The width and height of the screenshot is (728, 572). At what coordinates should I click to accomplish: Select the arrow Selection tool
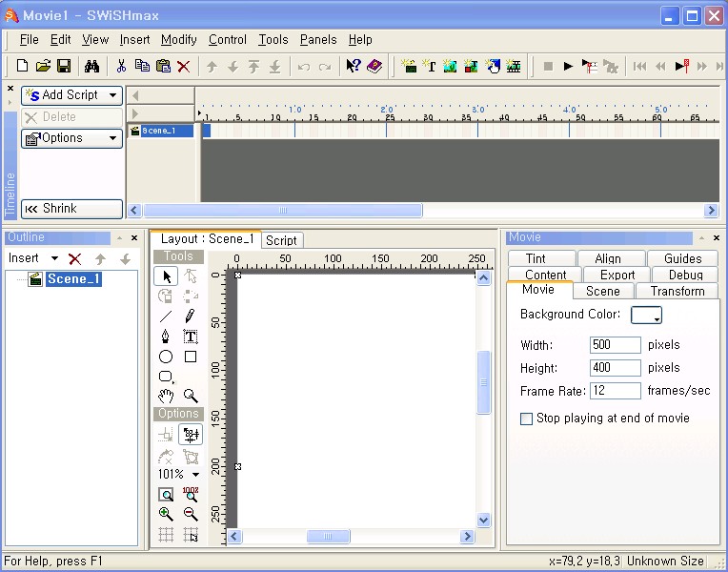coord(166,276)
